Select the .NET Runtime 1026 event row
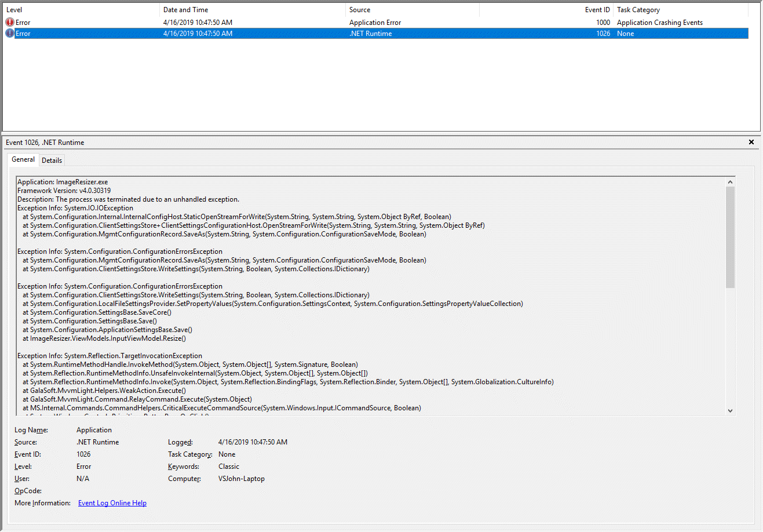This screenshot has width=763, height=532. click(232, 33)
